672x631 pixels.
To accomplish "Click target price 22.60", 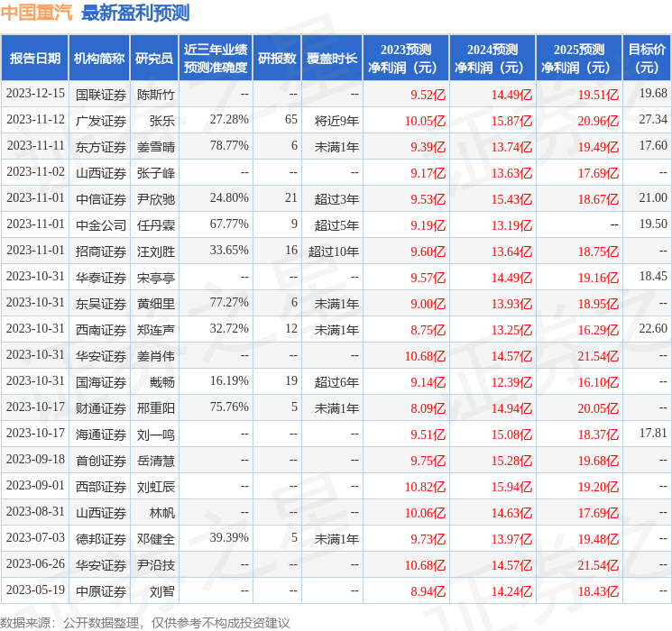I will (653, 328).
